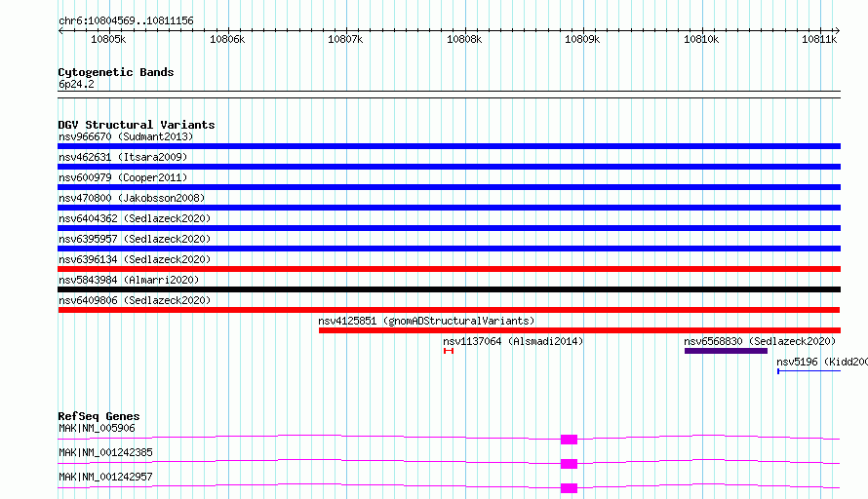
Task: Click the Cytogenetic Bands track title
Action: (116, 72)
